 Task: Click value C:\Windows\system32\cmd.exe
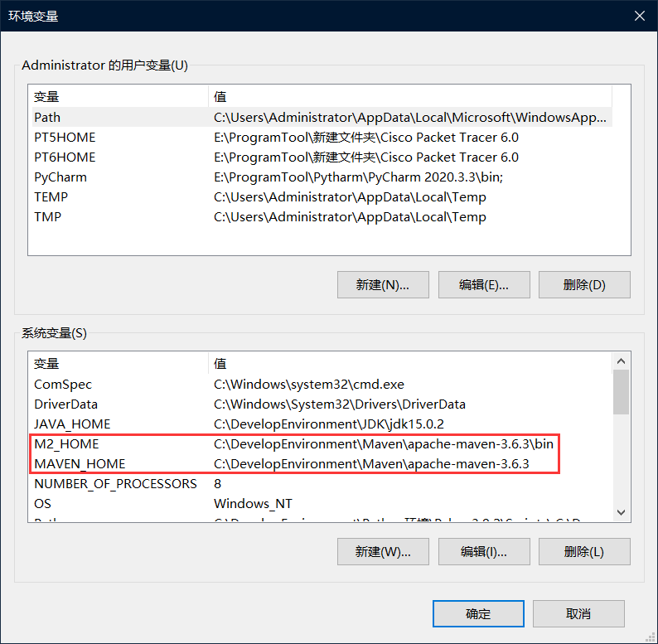[309, 384]
